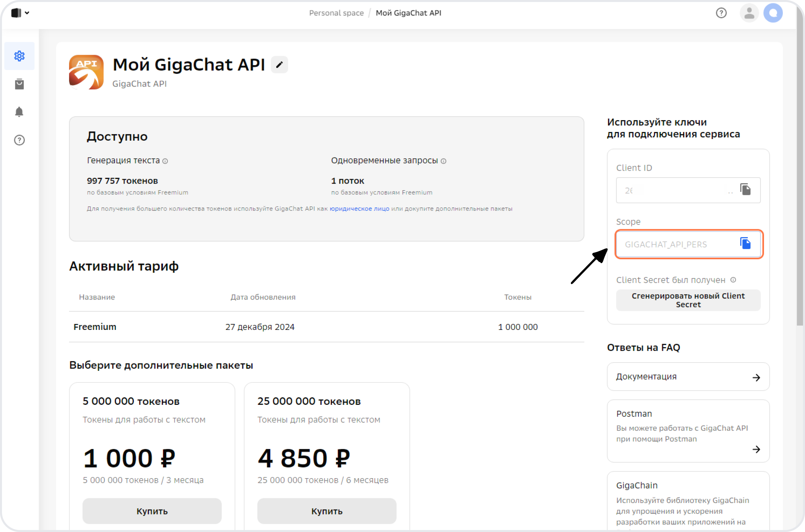Open the marketplace bag icon in sidebar

click(x=19, y=84)
